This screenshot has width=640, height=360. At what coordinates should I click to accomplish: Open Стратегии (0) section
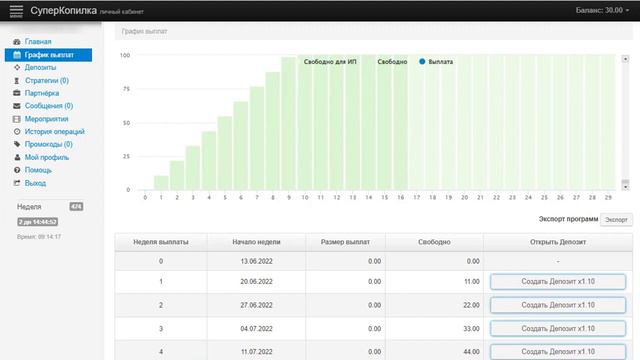[x=47, y=80]
